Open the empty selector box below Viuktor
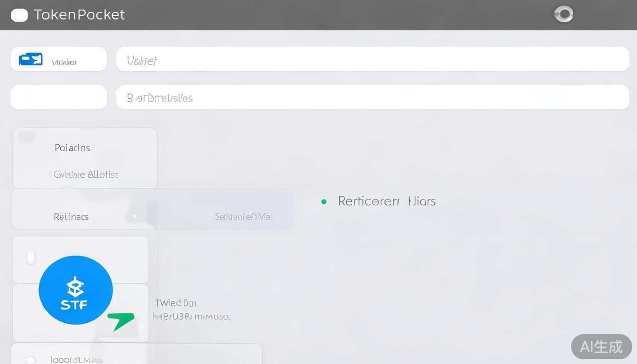Screen dimensions: 637x364 click(x=59, y=97)
